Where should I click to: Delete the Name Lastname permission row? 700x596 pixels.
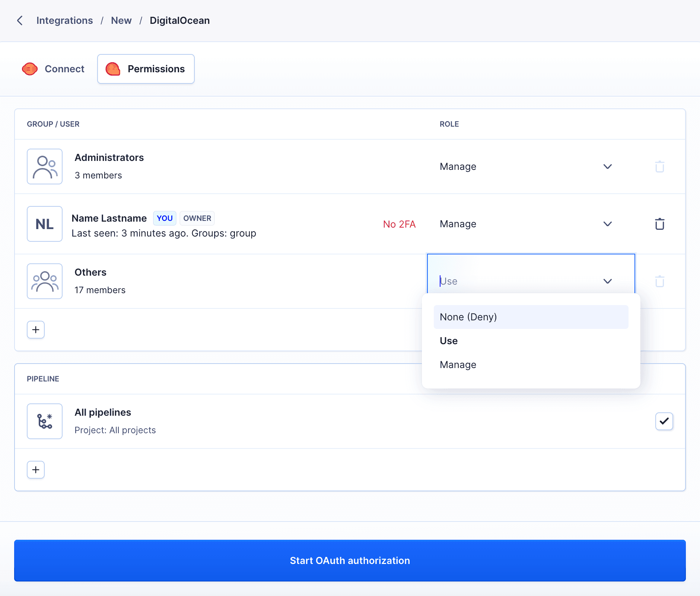tap(659, 224)
